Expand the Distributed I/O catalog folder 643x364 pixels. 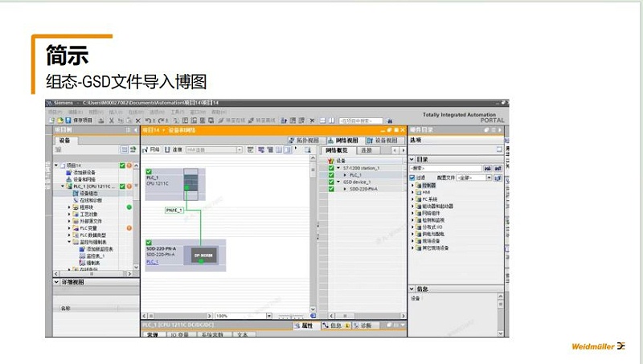click(x=412, y=227)
